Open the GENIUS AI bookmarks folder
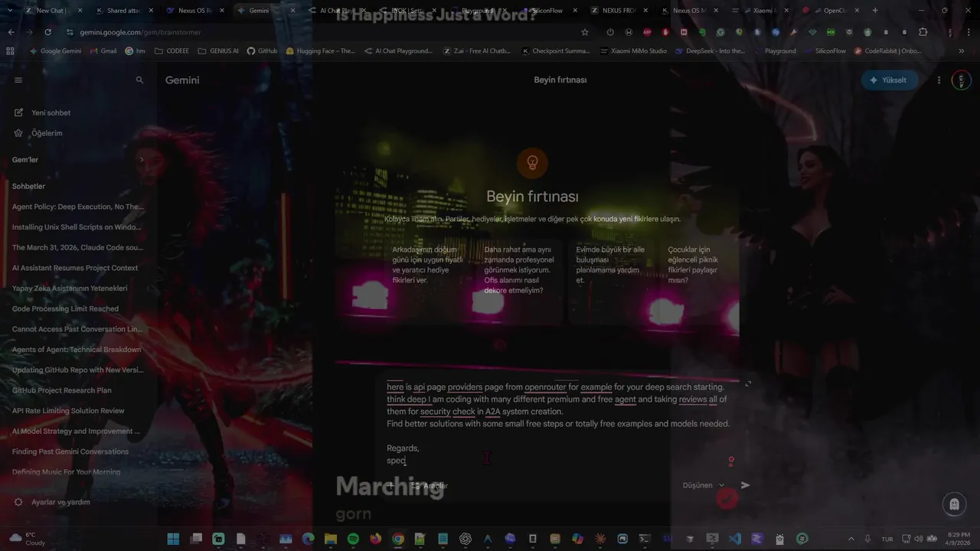 coord(218,51)
